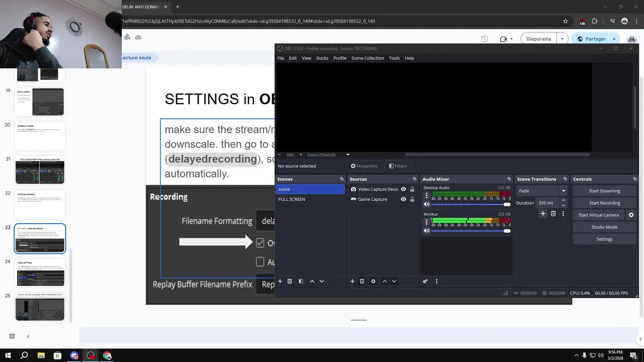This screenshot has width=644, height=362.
Task: Open preview scaling dropdown arrow
Action: 348,155
